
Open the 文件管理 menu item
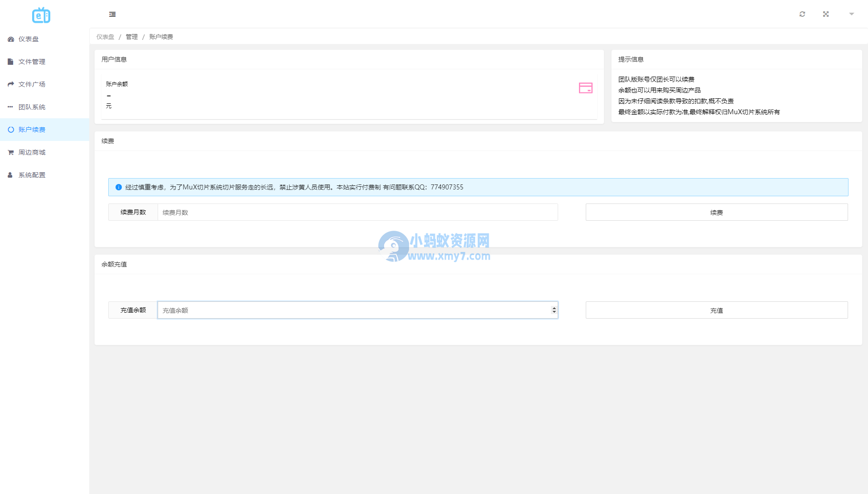click(x=45, y=62)
